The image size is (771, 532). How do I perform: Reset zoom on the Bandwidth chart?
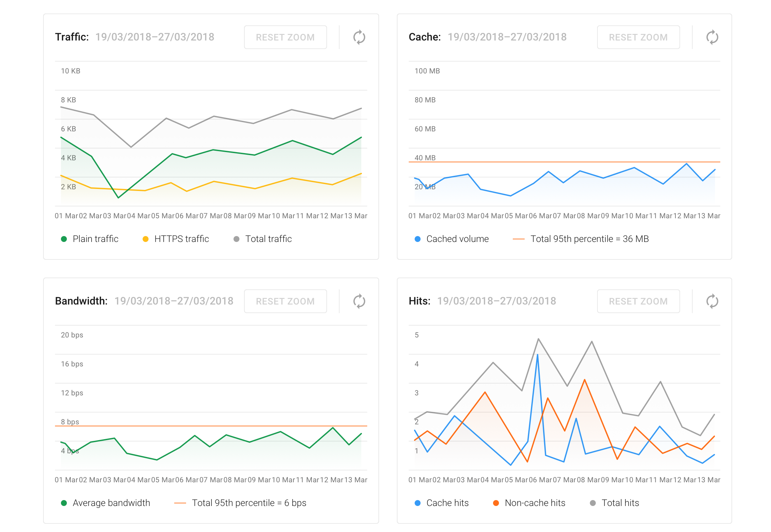(285, 301)
